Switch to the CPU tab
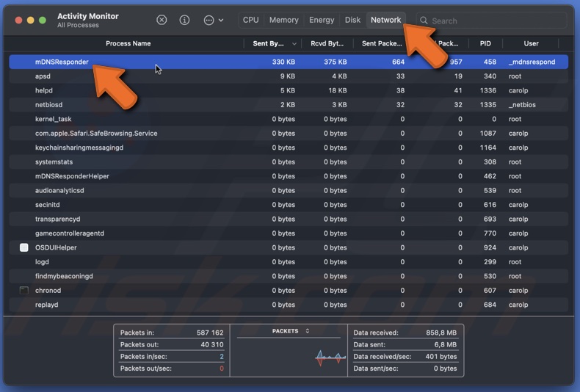Image resolution: width=580 pixels, height=392 pixels. tap(251, 20)
